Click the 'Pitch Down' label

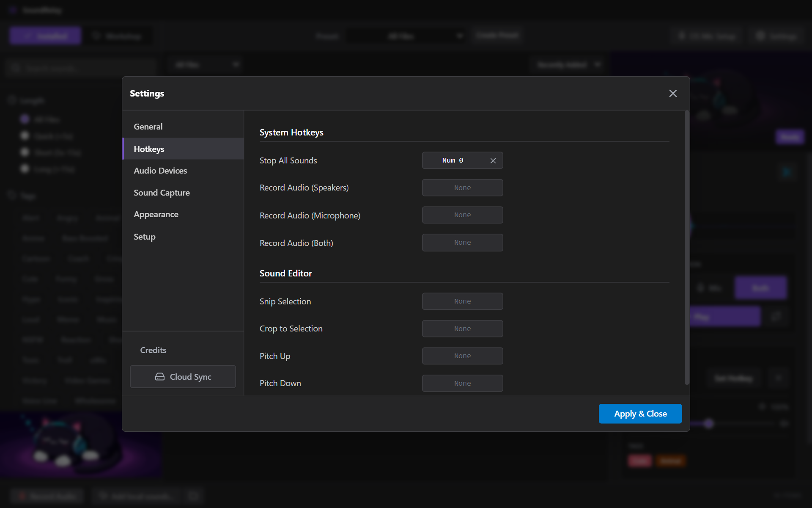(280, 383)
